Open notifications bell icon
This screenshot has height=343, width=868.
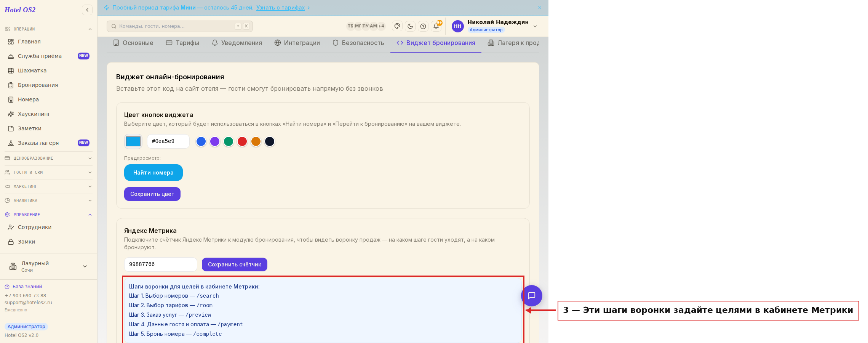[x=436, y=26]
